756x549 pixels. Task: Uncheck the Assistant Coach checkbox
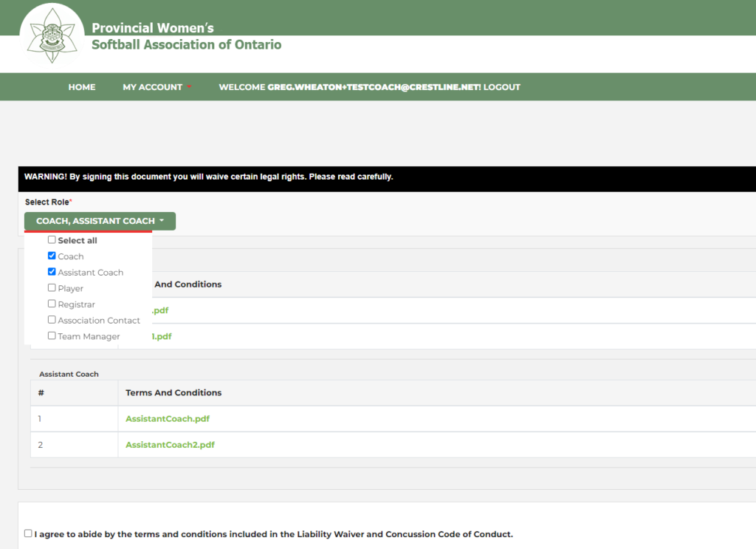52,272
